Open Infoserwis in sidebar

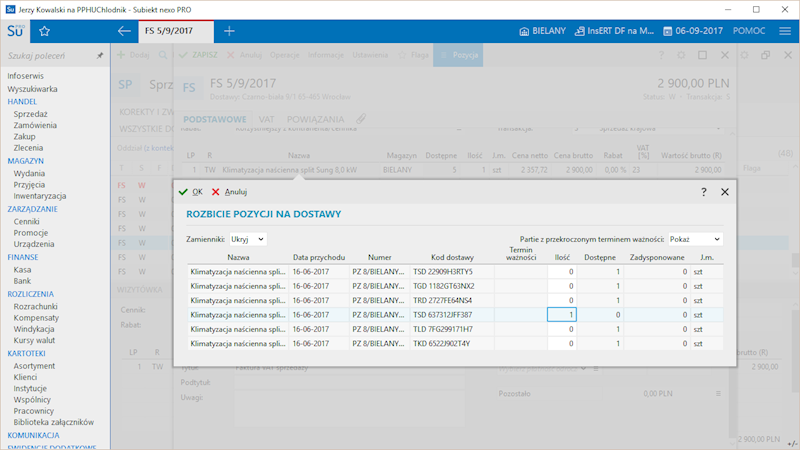(26, 76)
